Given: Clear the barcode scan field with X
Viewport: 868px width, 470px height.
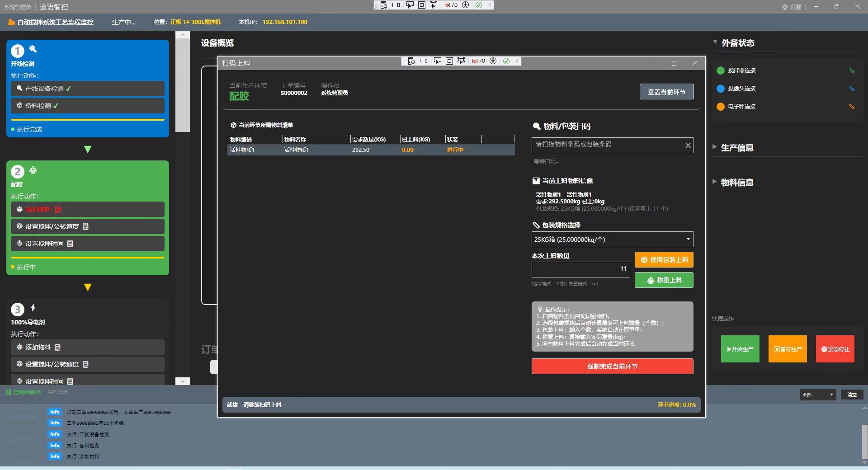Looking at the screenshot, I should point(688,145).
